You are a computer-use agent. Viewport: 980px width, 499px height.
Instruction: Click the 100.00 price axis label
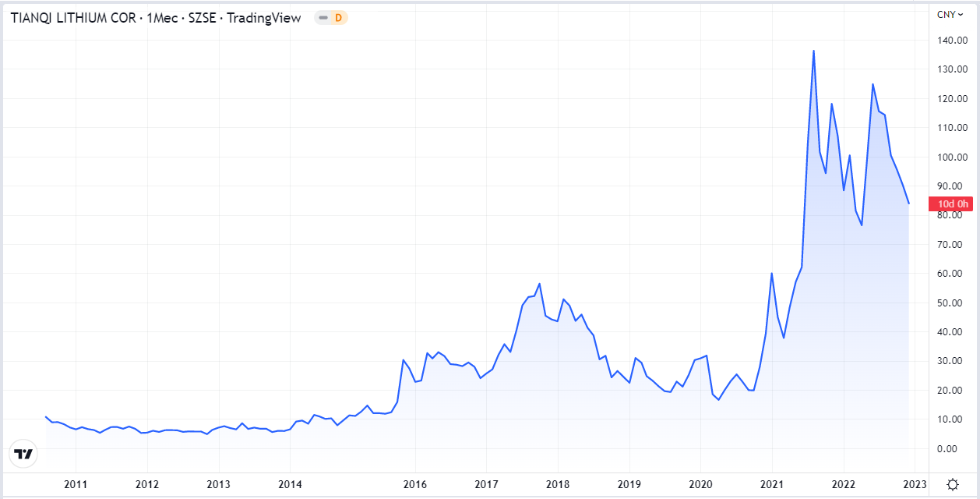952,157
